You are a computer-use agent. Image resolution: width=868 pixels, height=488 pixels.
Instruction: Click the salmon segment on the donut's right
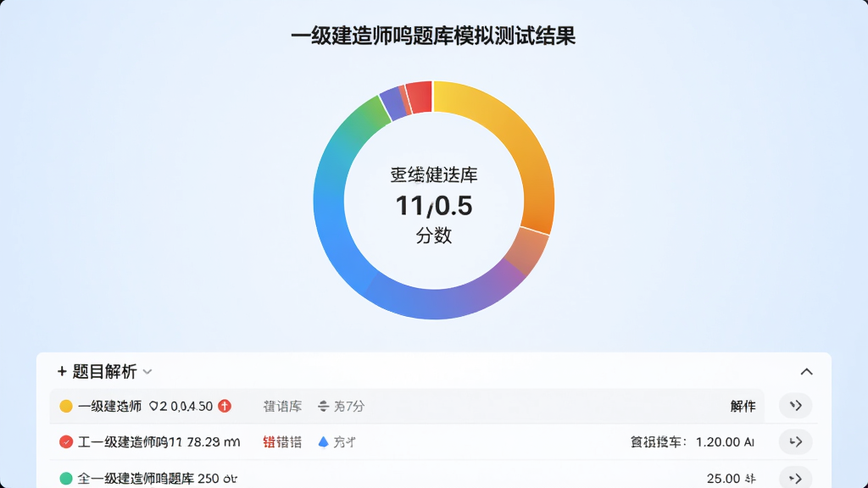point(527,251)
